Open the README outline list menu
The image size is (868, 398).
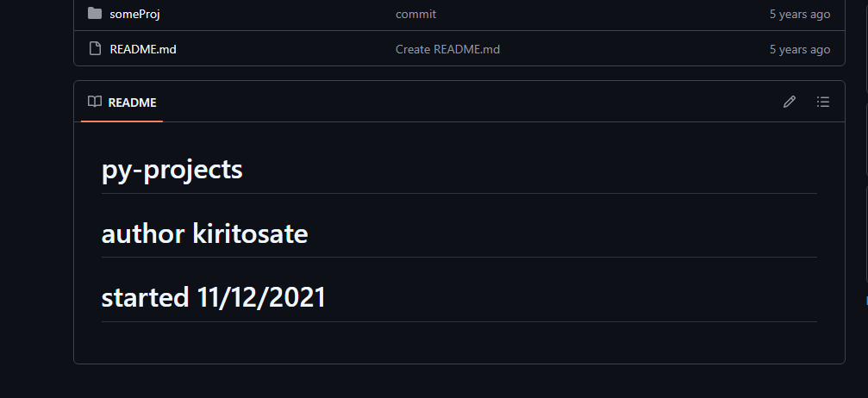(x=823, y=102)
